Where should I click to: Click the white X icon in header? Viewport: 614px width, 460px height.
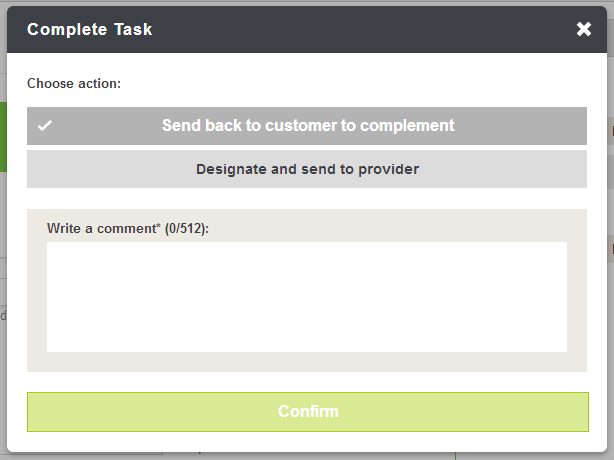pyautogui.click(x=584, y=29)
